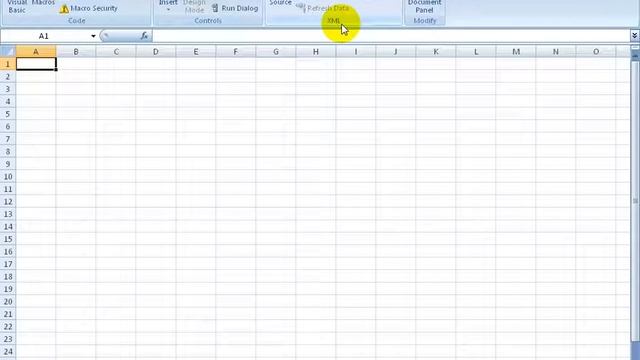Select column K header
Screen dimensions: 640x360
pyautogui.click(x=436, y=51)
